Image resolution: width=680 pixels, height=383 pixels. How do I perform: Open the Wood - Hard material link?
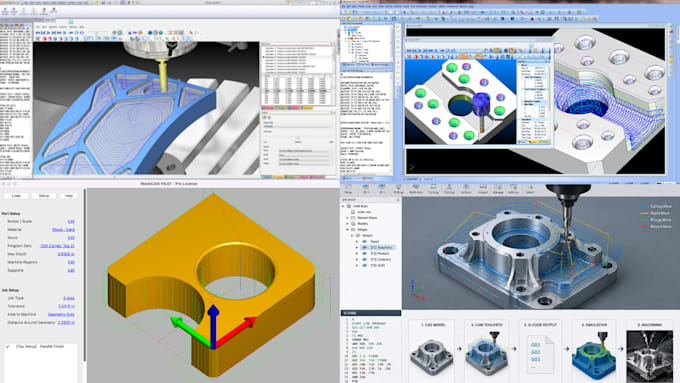coord(63,229)
